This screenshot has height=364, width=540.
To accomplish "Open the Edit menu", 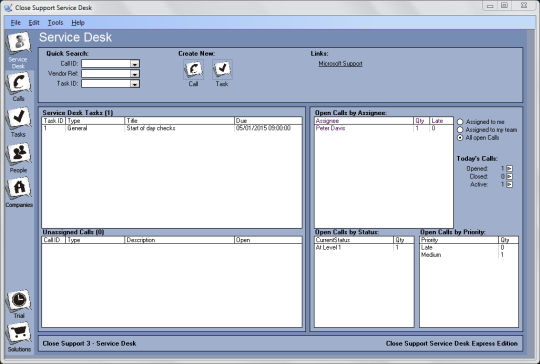I will (x=34, y=23).
